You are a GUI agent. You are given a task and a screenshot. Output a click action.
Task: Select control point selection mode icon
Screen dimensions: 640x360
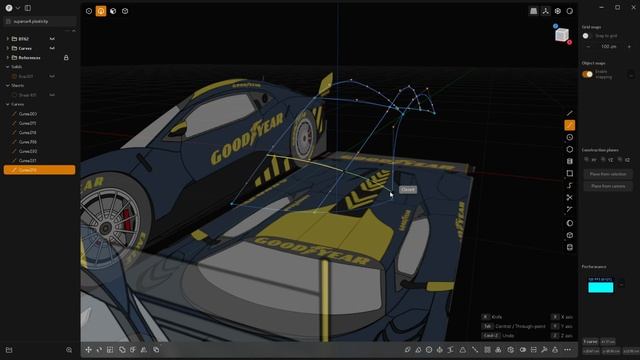point(89,11)
